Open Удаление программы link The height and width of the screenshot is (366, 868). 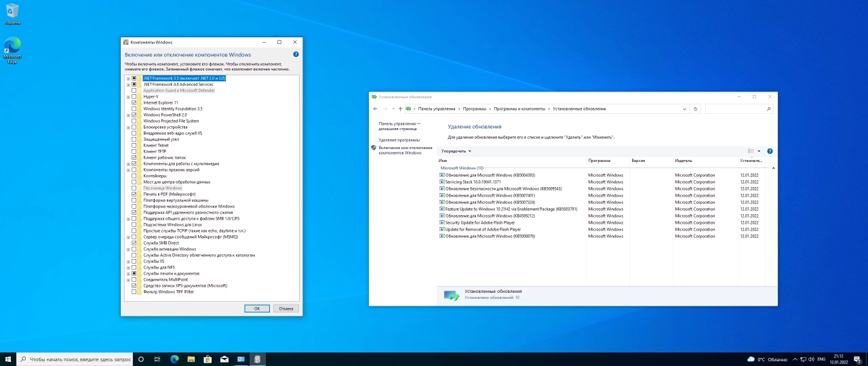click(399, 140)
